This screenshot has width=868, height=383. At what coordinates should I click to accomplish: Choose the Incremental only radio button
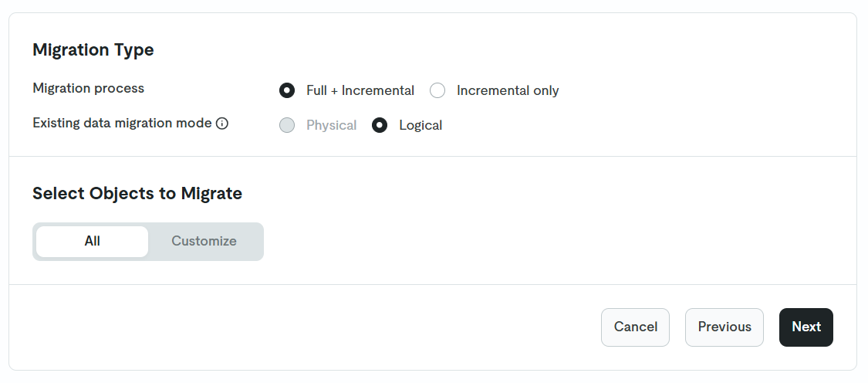[437, 90]
